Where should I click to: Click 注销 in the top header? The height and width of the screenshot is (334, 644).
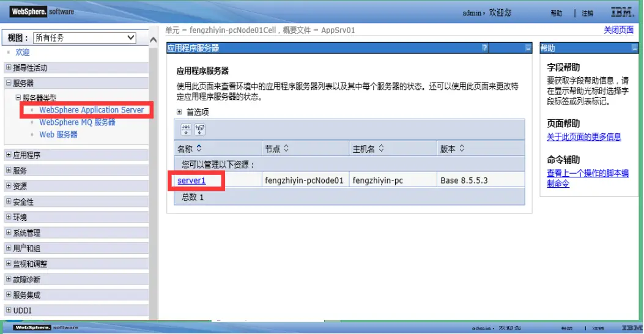587,13
